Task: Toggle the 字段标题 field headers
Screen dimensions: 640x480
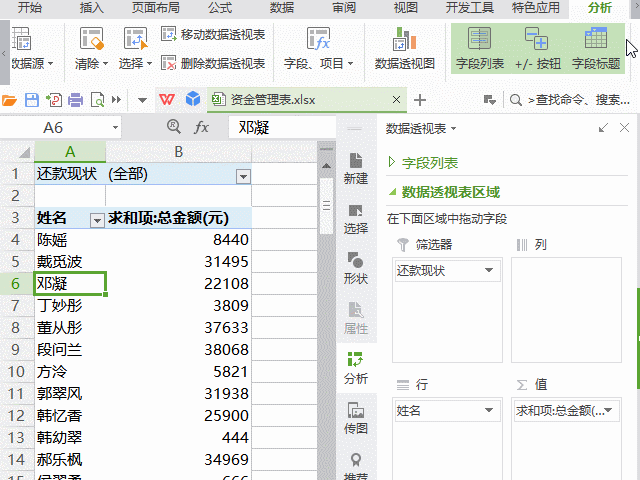Action: tap(596, 48)
